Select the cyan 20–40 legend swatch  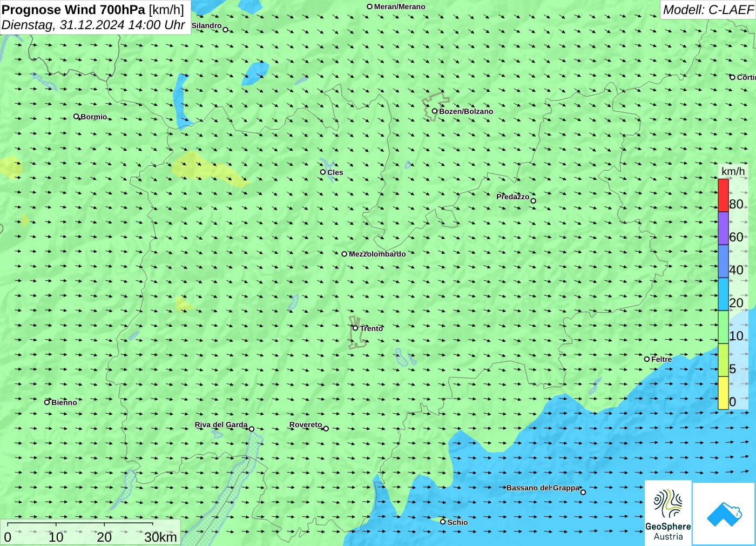[723, 294]
